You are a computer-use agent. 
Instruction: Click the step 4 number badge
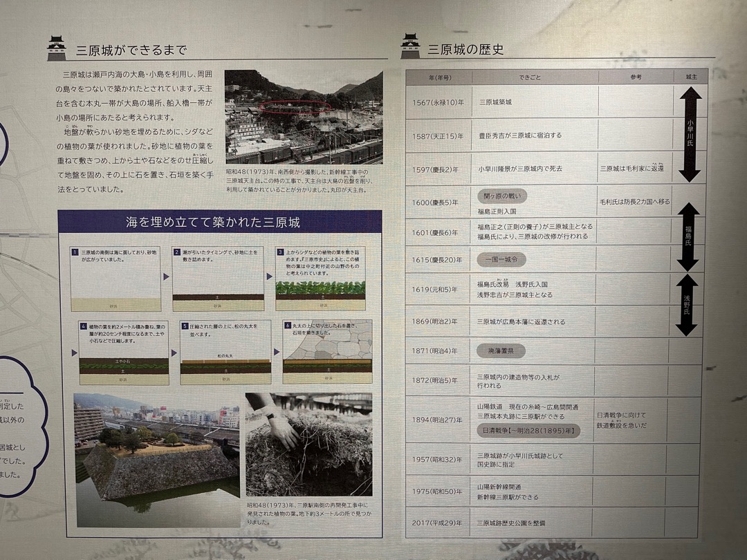83,326
